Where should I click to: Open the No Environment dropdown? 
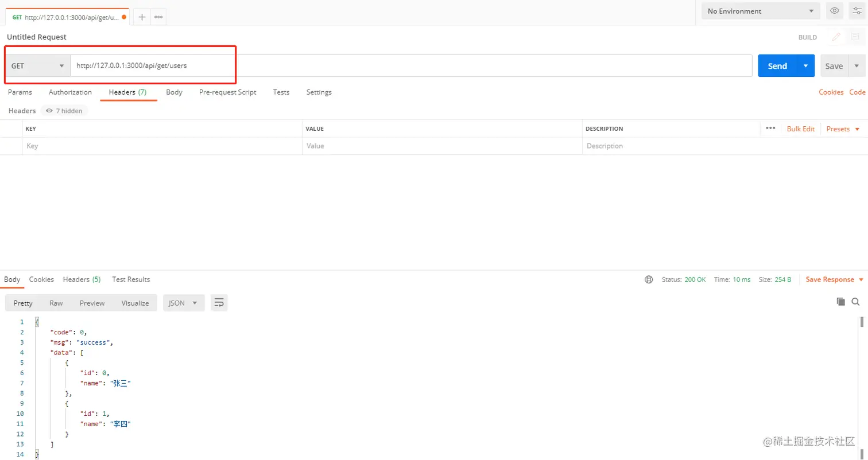point(761,11)
